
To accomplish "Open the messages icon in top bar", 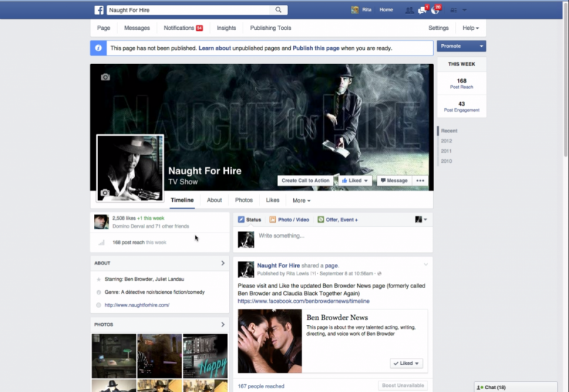I will click(x=422, y=10).
